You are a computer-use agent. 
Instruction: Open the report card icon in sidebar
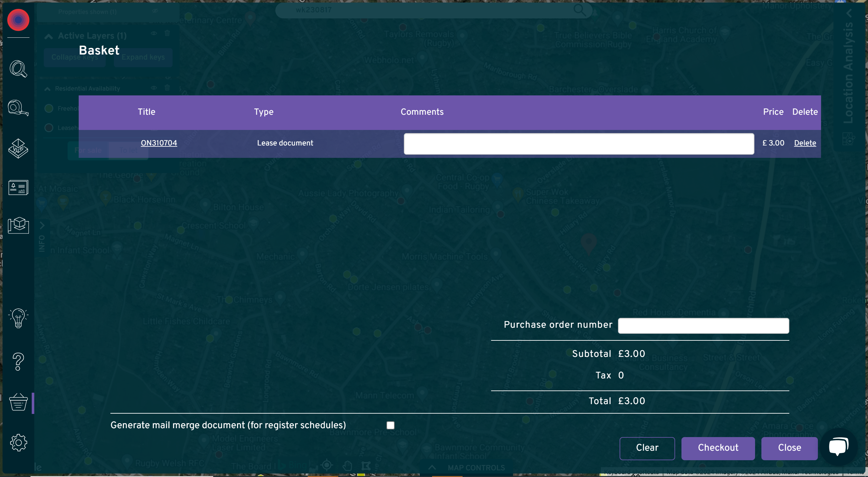coord(18,188)
